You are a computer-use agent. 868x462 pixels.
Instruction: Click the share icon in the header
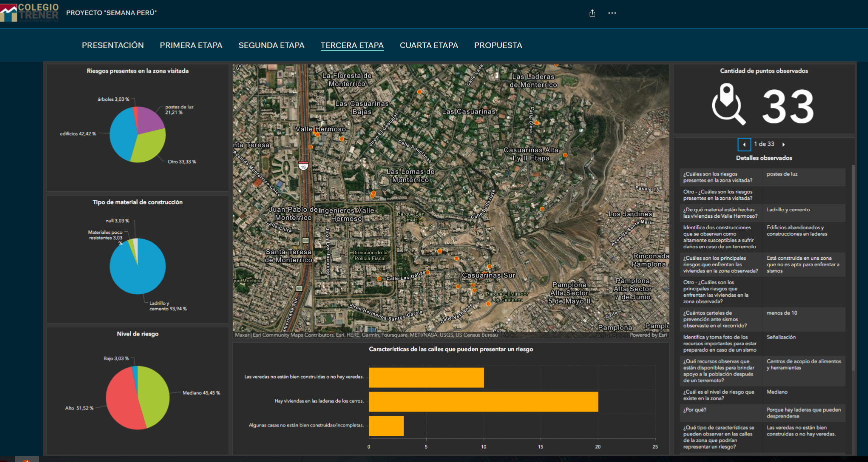click(592, 13)
